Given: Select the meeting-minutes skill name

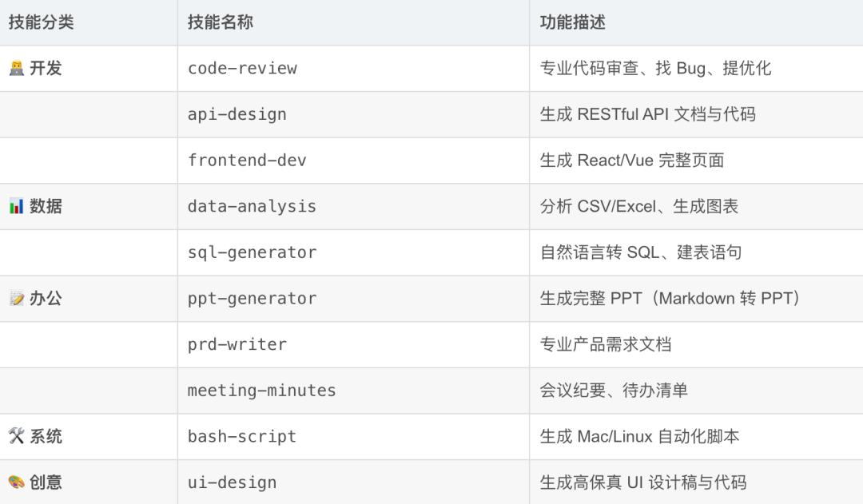Looking at the screenshot, I should click(261, 391).
